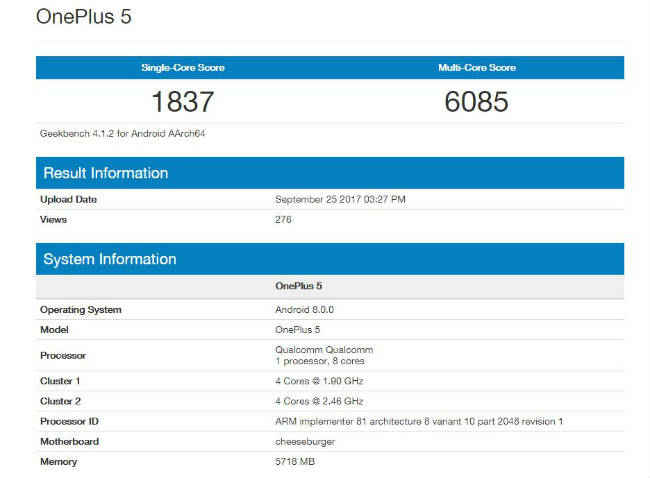
Task: Click the Motherboard label
Action: point(69,442)
